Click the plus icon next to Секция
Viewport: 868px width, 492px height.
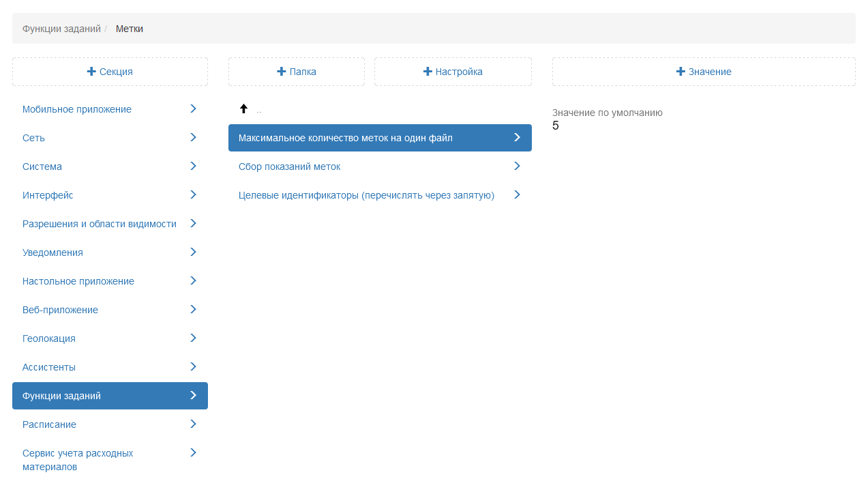(91, 72)
